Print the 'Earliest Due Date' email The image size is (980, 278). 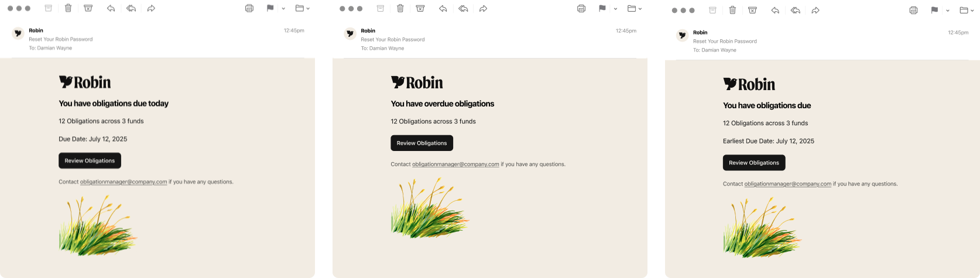pyautogui.click(x=913, y=10)
